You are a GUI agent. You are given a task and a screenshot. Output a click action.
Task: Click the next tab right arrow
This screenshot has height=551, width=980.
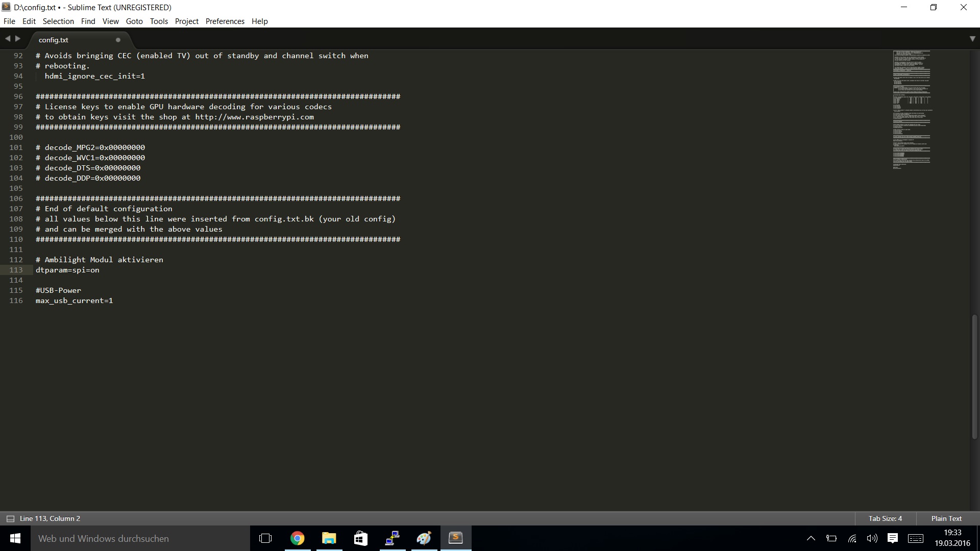pyautogui.click(x=18, y=39)
